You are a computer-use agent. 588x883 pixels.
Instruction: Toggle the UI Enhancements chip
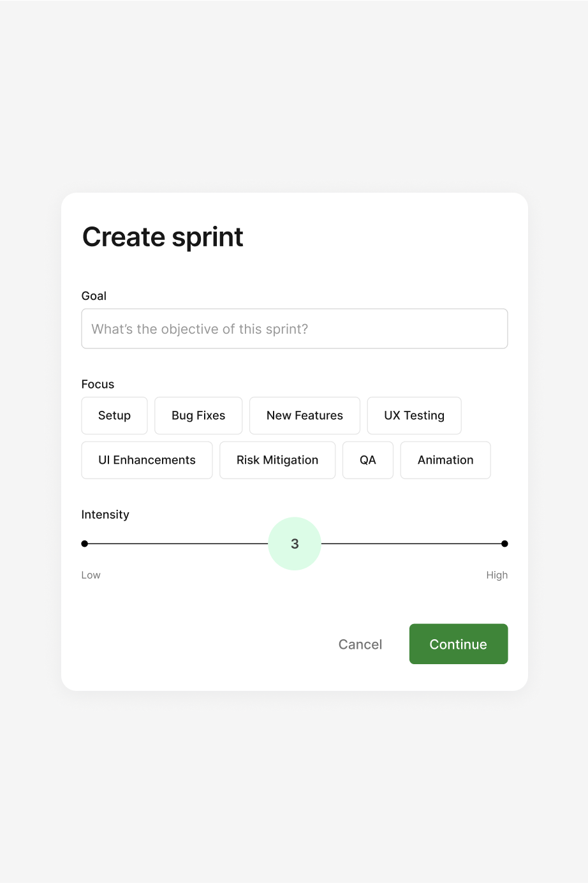(x=147, y=460)
